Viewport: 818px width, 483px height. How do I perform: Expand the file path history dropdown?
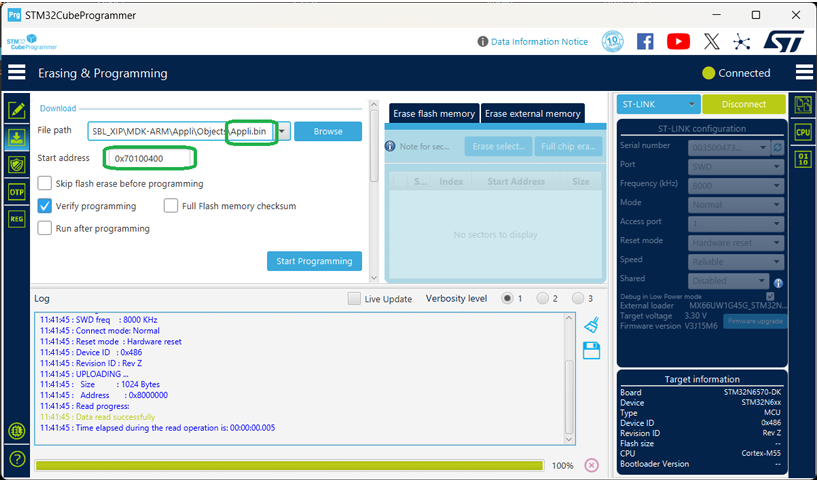coord(282,131)
